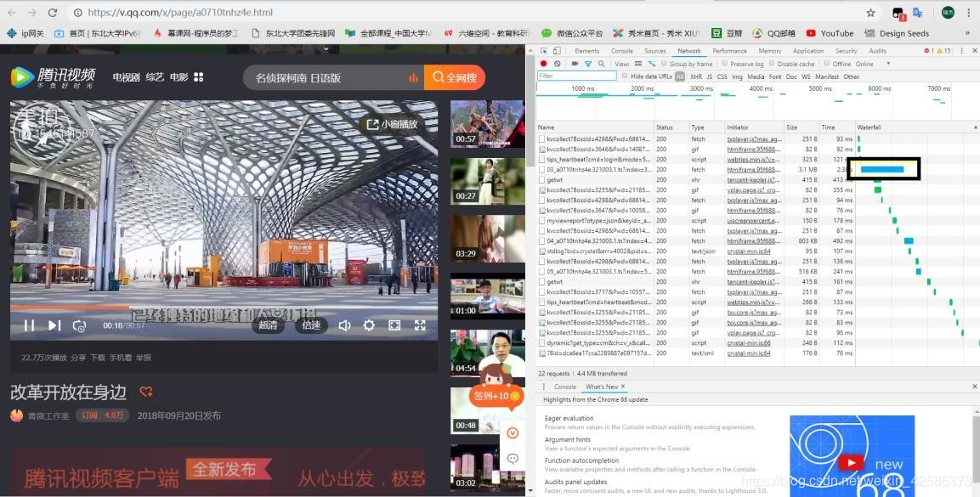Click the 签到+10 check-in badge
The width and height of the screenshot is (980, 497).
coord(496,396)
